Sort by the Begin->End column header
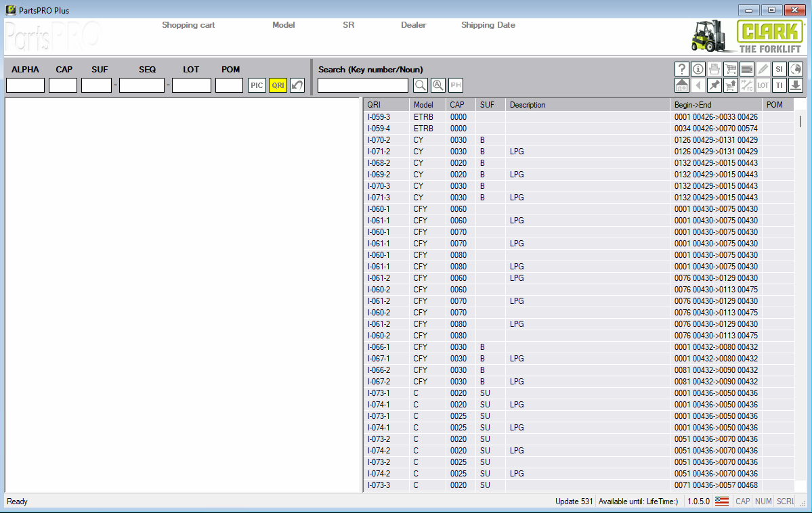The height and width of the screenshot is (513, 812). point(717,105)
